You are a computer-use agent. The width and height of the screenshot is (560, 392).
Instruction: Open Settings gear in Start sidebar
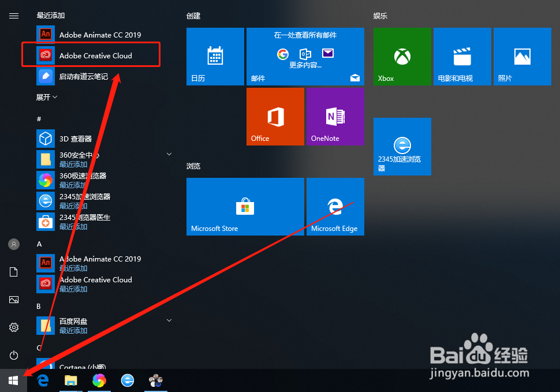(x=14, y=327)
